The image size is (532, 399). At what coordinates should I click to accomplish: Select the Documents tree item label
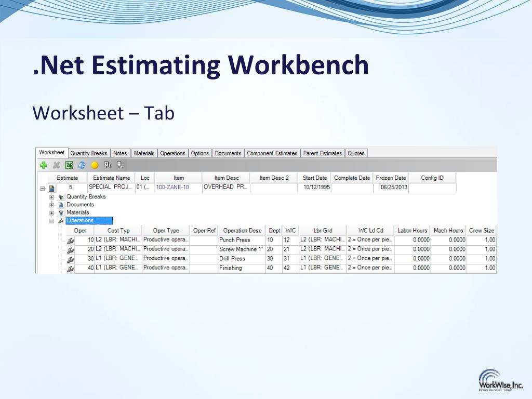80,205
